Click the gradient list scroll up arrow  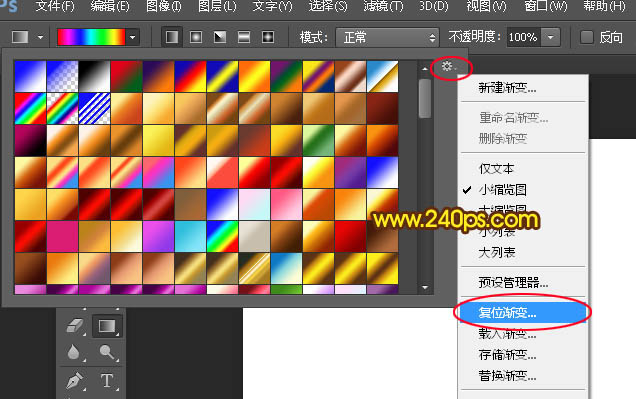point(425,69)
